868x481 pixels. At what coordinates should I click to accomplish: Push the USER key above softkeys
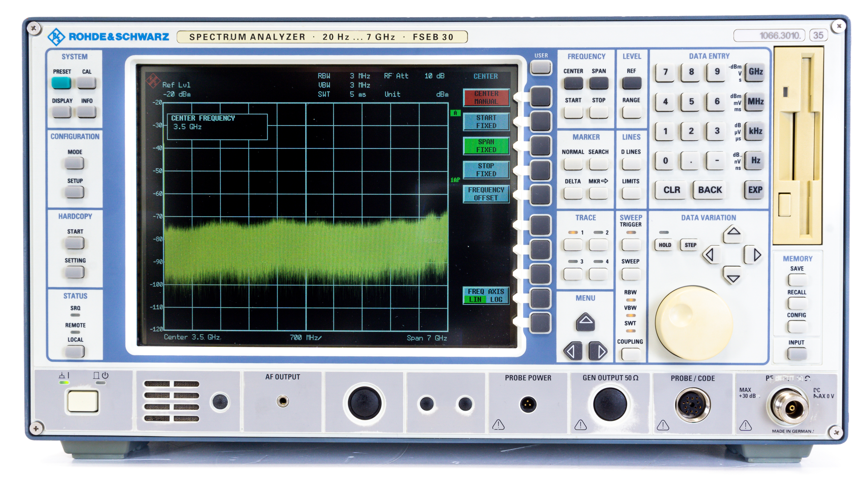coord(541,67)
